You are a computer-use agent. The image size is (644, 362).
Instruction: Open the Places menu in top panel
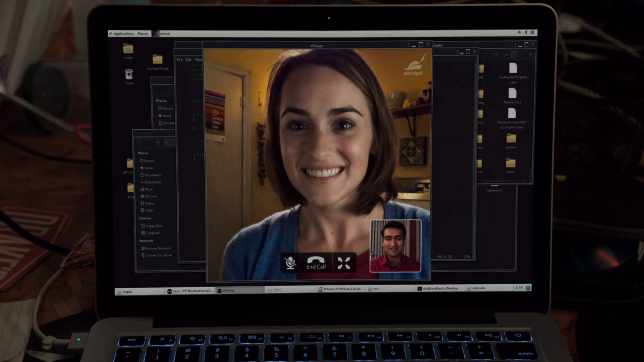click(143, 34)
